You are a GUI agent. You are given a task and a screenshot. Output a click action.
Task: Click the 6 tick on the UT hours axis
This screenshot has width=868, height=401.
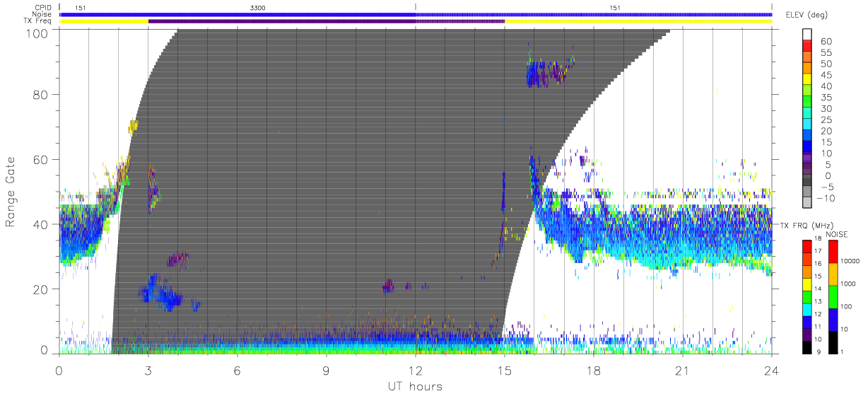click(237, 370)
